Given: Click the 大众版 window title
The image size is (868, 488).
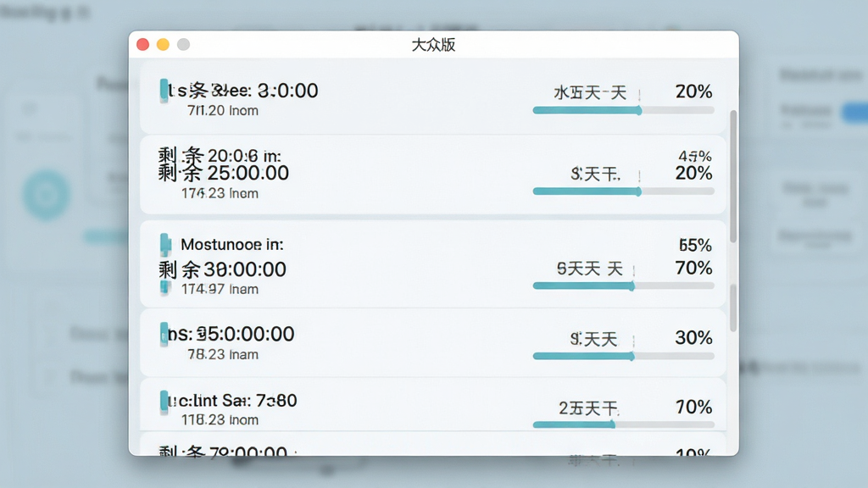Looking at the screenshot, I should click(433, 45).
